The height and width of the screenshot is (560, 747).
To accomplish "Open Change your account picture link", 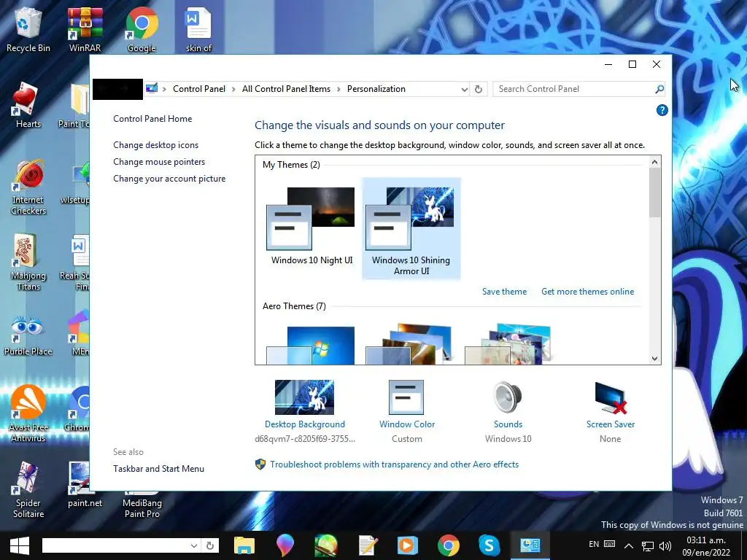I will 169,179.
